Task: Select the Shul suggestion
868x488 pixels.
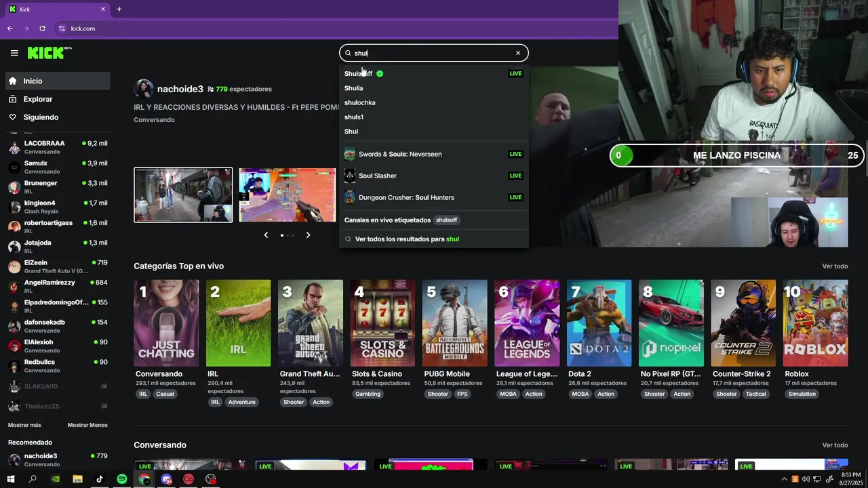Action: point(433,131)
